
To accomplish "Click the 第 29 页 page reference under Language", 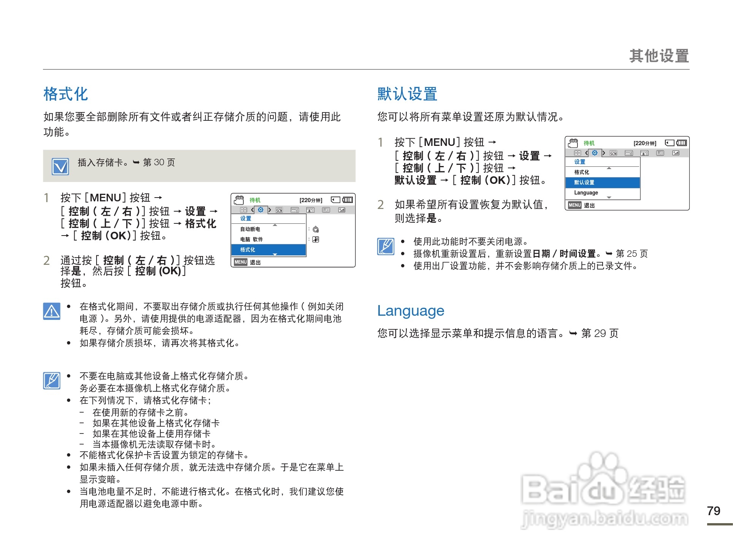I will 600,334.
